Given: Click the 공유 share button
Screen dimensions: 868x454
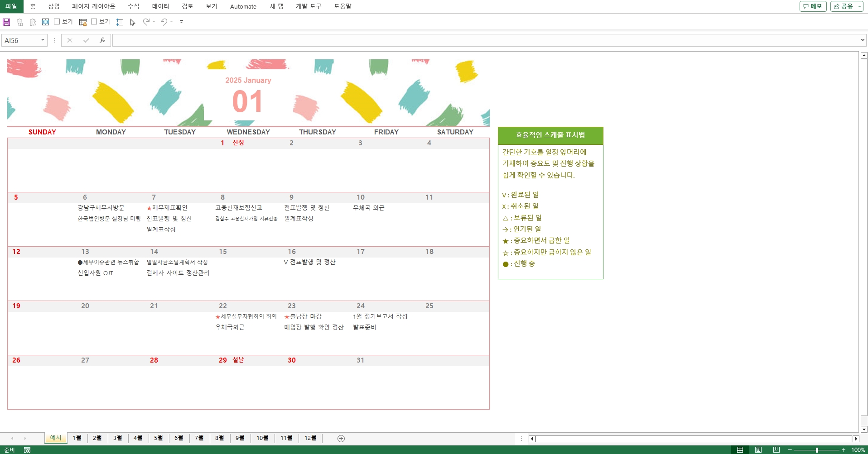Looking at the screenshot, I should [x=844, y=6].
